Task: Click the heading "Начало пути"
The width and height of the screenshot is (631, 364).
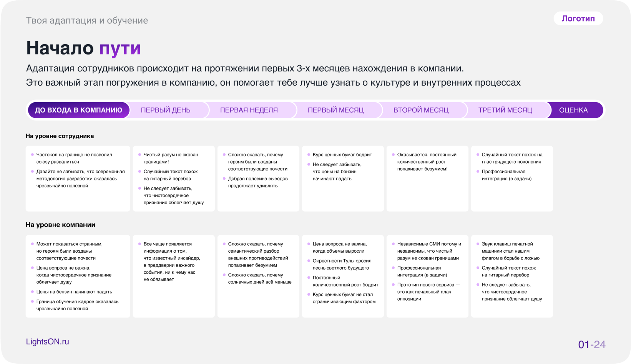Action: (x=83, y=48)
